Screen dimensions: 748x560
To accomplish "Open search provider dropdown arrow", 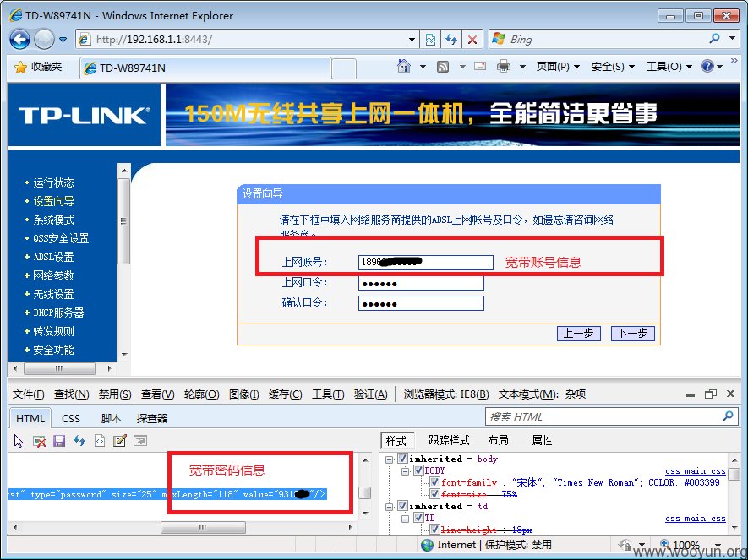I will (x=732, y=39).
